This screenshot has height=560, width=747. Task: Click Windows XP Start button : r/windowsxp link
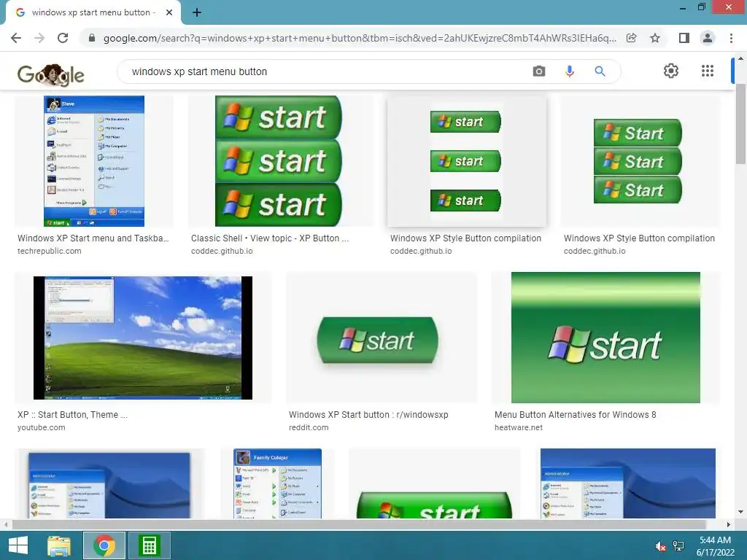(368, 415)
